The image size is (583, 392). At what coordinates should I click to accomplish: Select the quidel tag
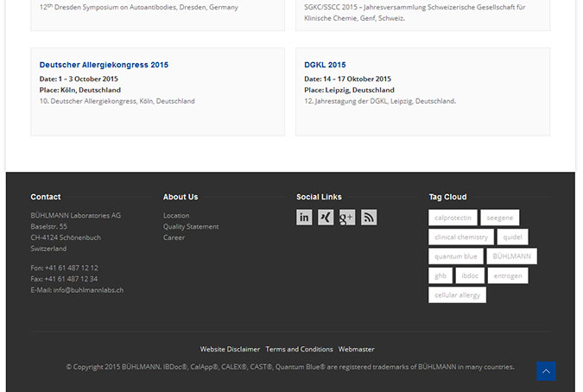click(x=512, y=237)
